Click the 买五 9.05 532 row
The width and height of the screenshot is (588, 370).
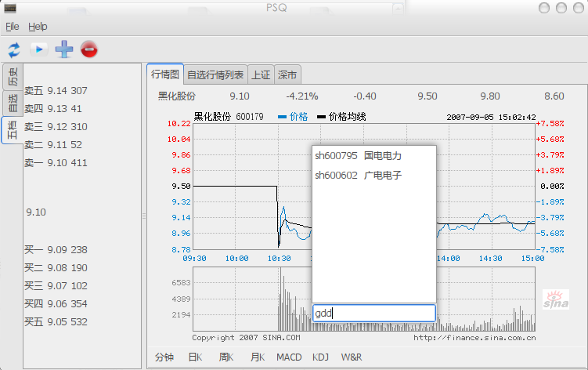click(56, 322)
